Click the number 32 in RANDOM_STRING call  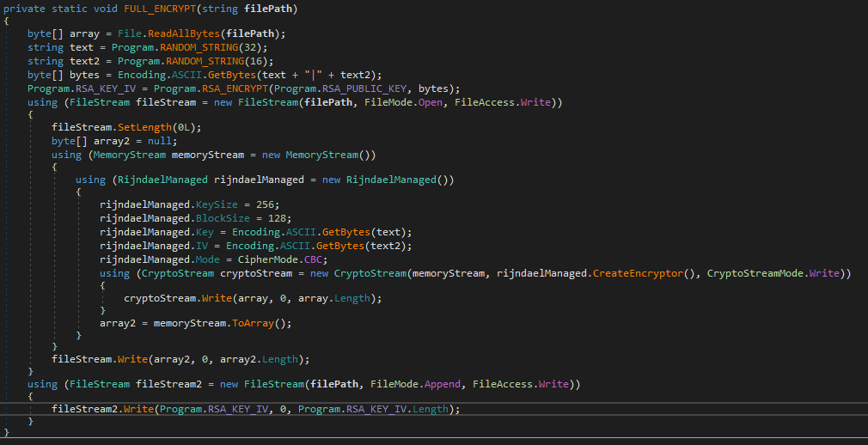tap(250, 47)
